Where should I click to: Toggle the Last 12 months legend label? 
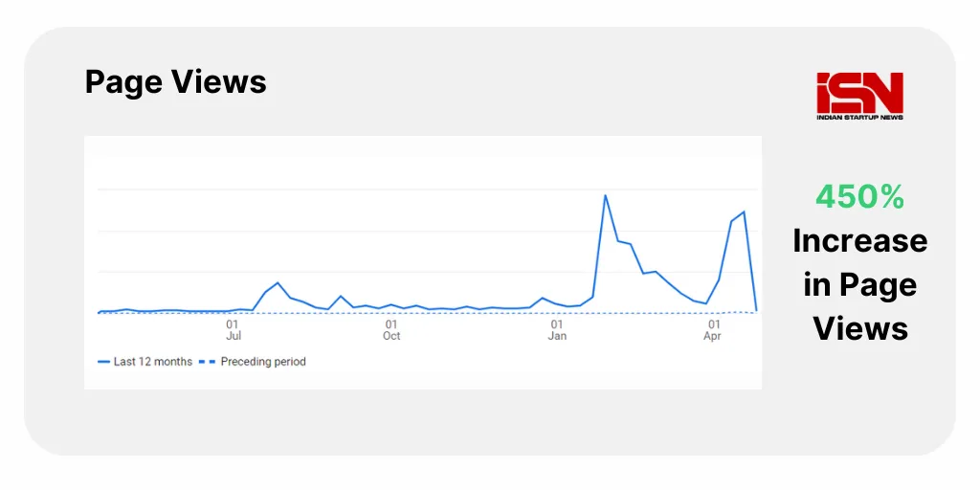coord(152,362)
